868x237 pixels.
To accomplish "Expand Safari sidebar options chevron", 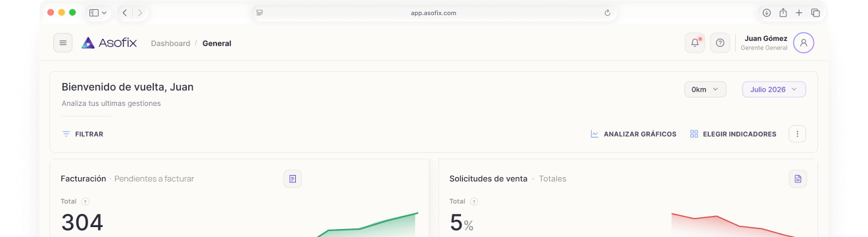I will [104, 13].
